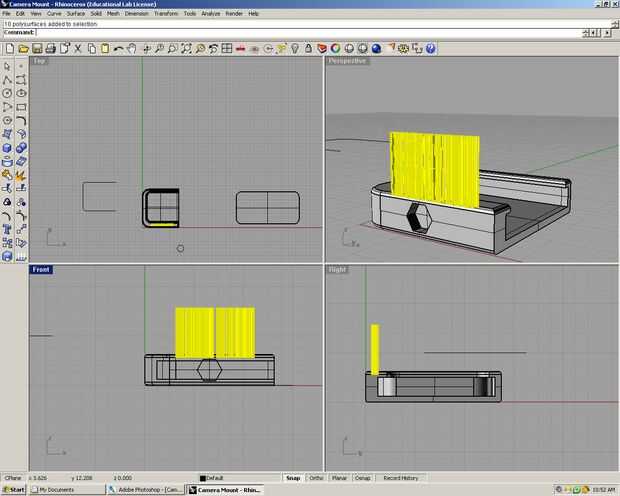The width and height of the screenshot is (620, 496).
Task: Render with the blue sphere icon
Action: (376, 49)
